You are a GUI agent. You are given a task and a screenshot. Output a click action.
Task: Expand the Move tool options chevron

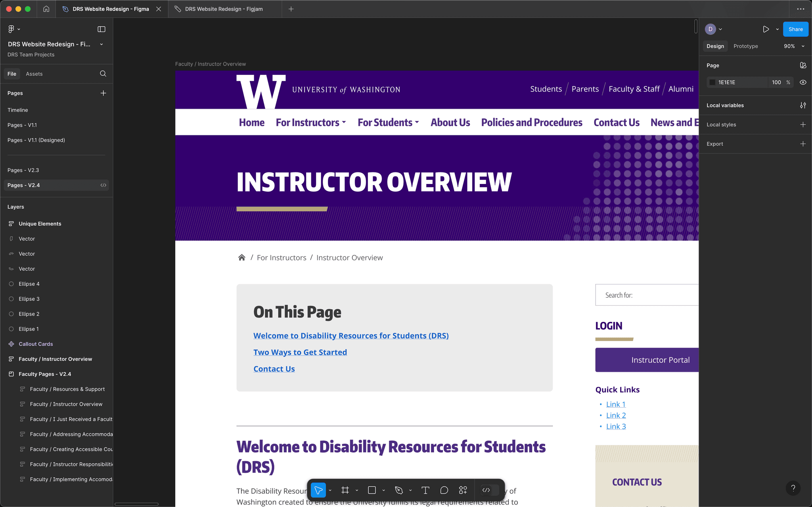click(330, 490)
